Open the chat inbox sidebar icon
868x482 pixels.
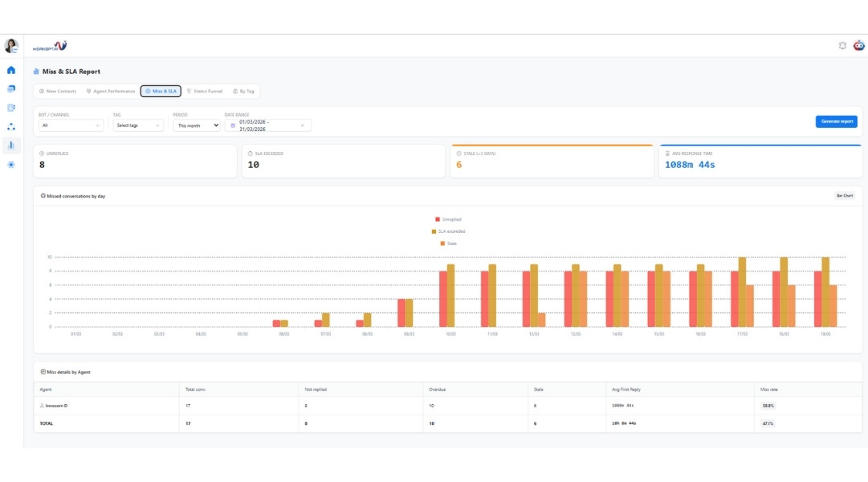[x=11, y=88]
